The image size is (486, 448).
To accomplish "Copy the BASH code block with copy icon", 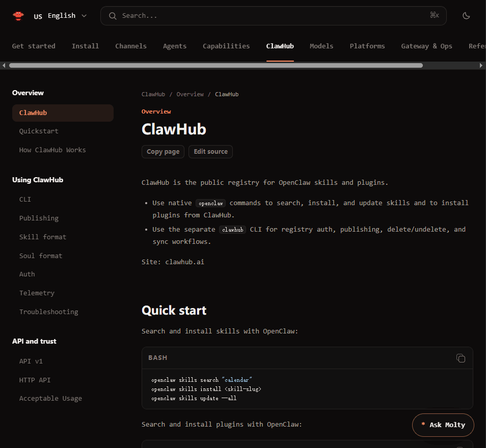I will tap(461, 358).
